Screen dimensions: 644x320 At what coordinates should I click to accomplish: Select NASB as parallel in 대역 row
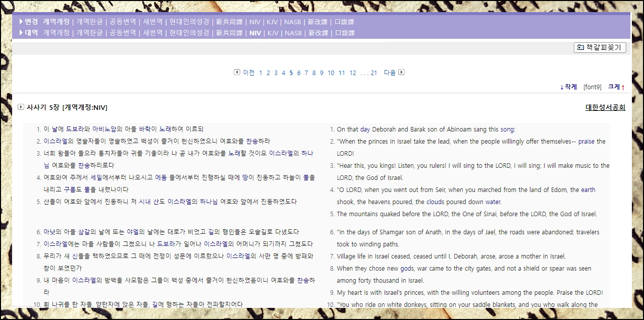(x=293, y=33)
